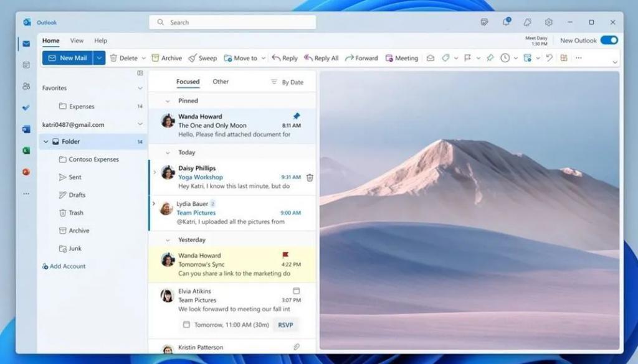Switch to the View ribbon tab
Screen dimensions: 638x364
(77, 41)
